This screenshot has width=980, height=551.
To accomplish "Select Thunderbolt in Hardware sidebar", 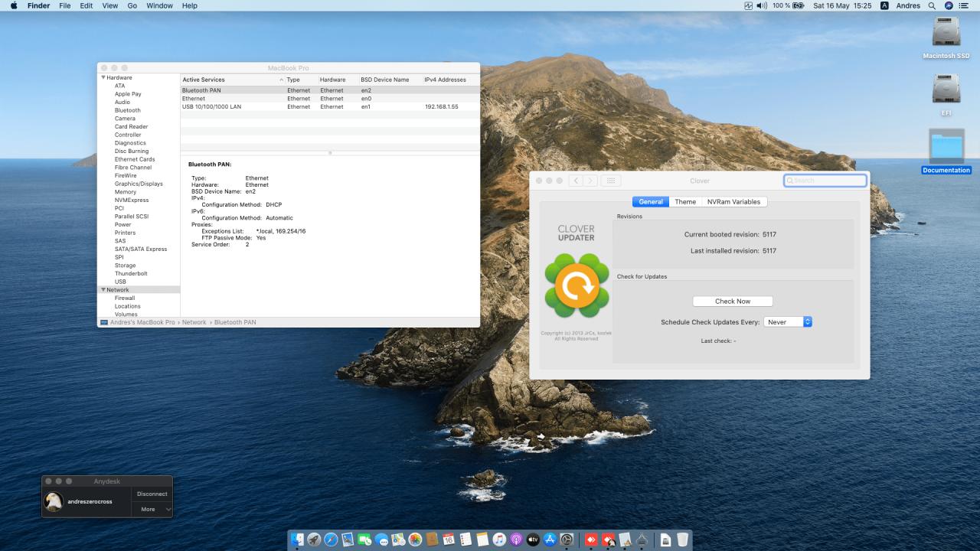I will coord(131,273).
